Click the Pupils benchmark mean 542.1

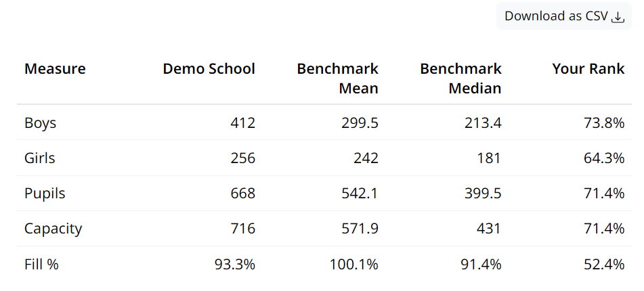coord(360,194)
